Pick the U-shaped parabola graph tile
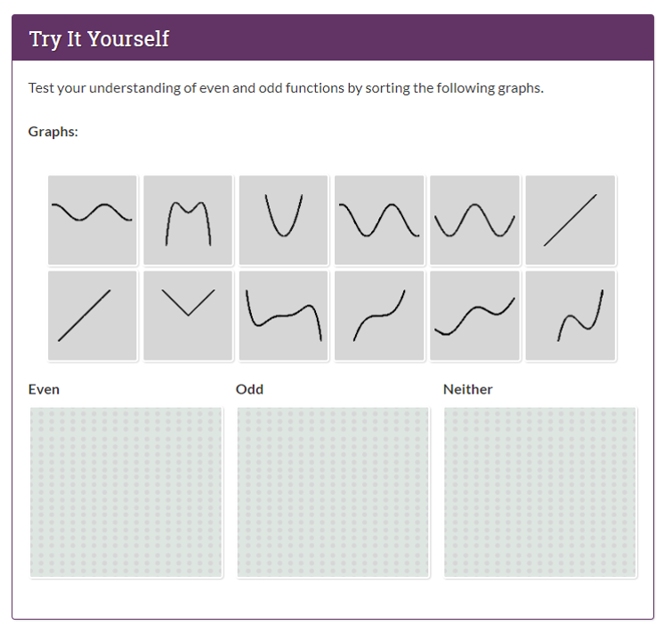The width and height of the screenshot is (672, 633). pos(284,220)
